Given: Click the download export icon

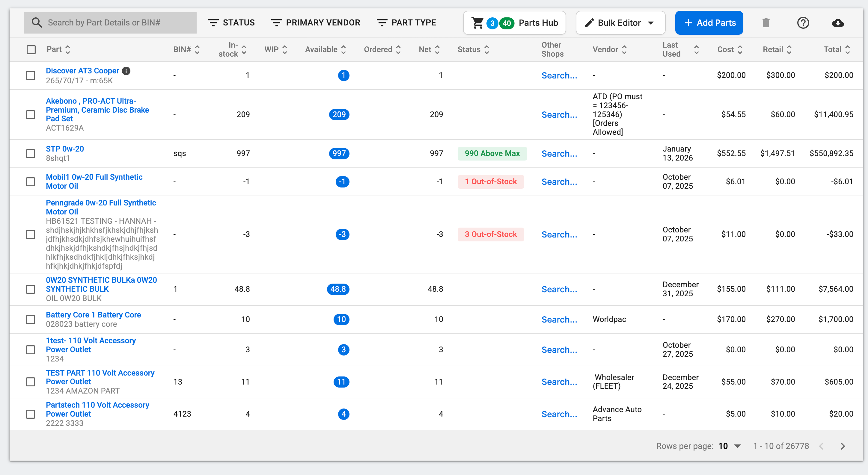Looking at the screenshot, I should tap(838, 22).
